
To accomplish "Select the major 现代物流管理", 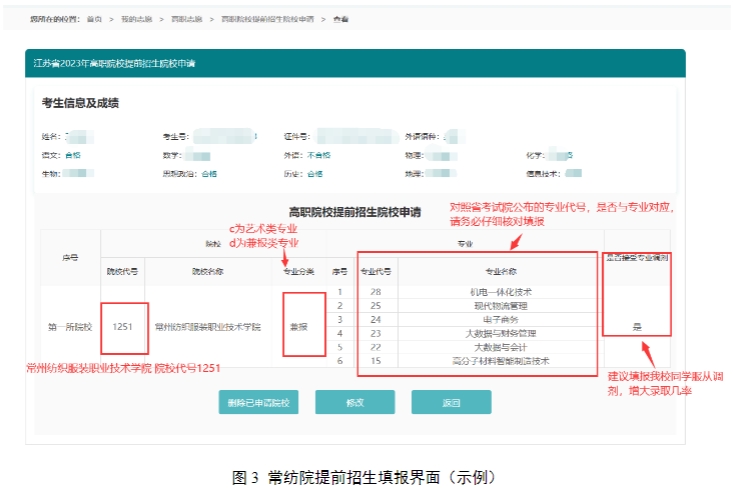I will (x=501, y=306).
